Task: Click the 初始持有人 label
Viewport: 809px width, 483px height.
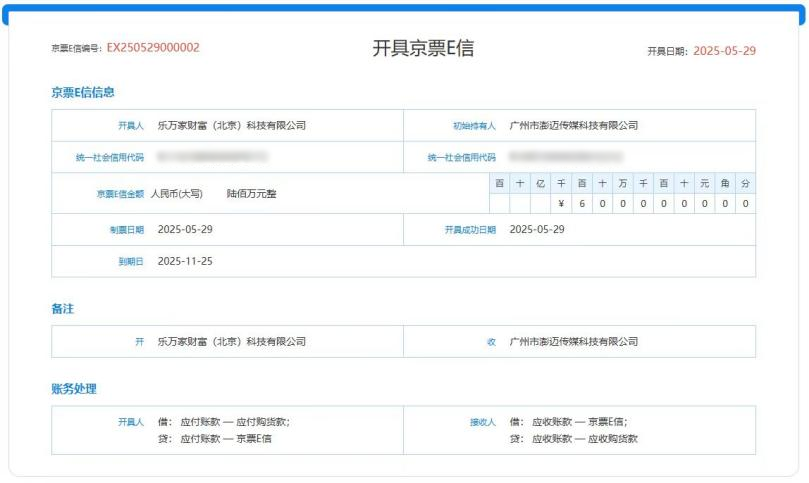Action: (474, 126)
